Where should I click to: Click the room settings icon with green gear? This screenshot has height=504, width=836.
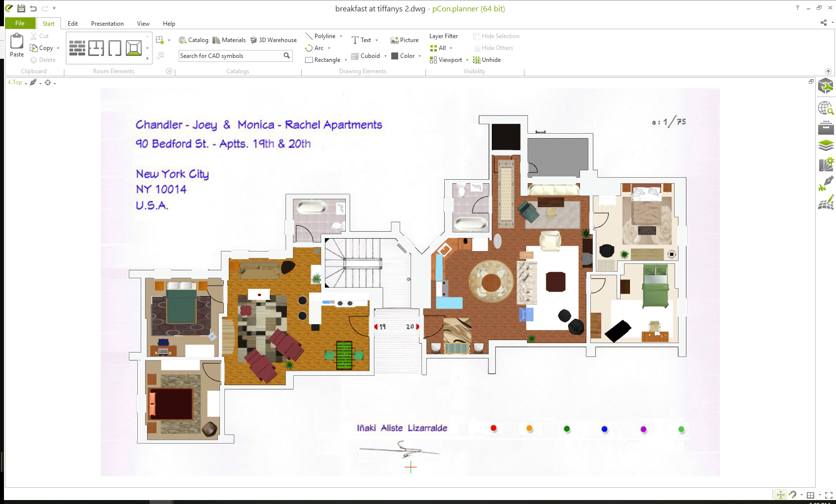[x=160, y=40]
